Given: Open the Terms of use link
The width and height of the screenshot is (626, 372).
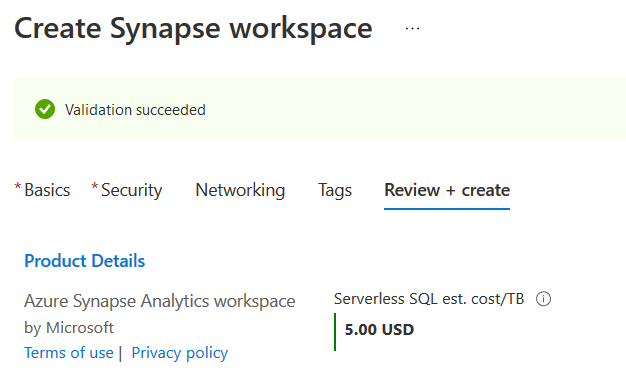Looking at the screenshot, I should [69, 353].
